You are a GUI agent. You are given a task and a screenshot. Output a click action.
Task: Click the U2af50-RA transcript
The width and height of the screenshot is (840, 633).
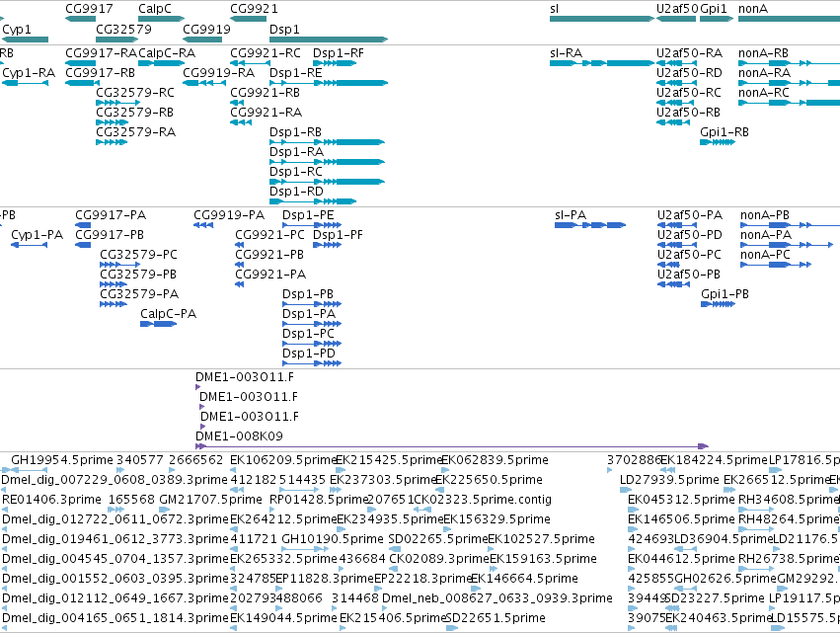tap(676, 63)
